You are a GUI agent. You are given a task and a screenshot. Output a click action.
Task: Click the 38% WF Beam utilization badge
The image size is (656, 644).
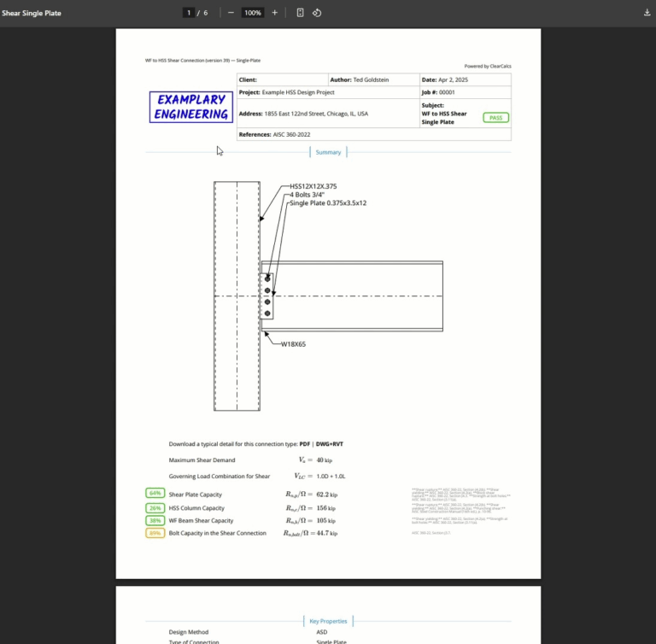tap(155, 520)
